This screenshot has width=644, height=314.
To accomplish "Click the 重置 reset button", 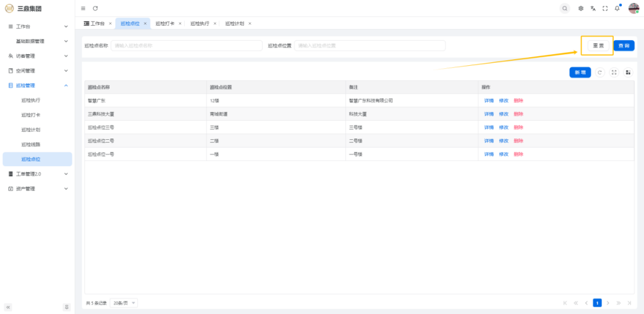I will (598, 46).
